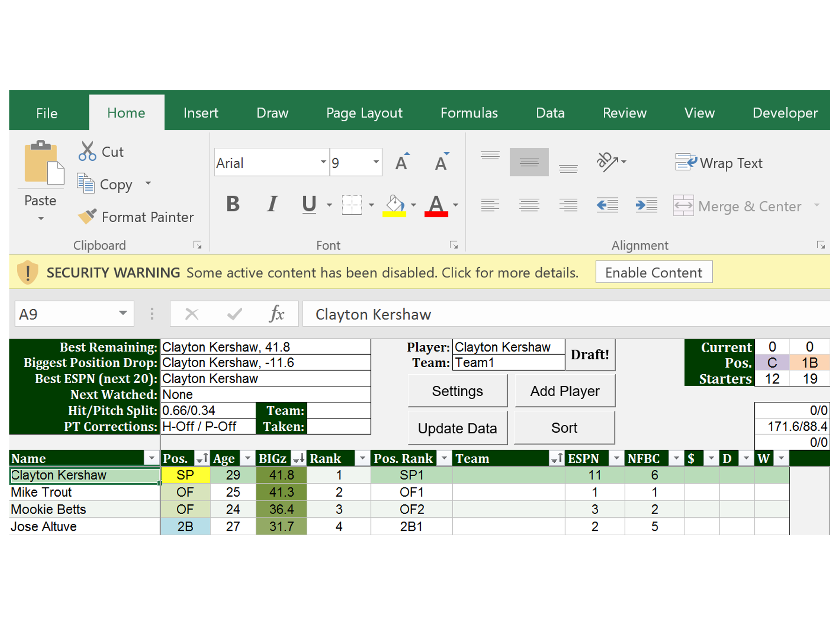The height and width of the screenshot is (625, 840).
Task: Cancel formula entry with X icon
Action: tap(192, 314)
